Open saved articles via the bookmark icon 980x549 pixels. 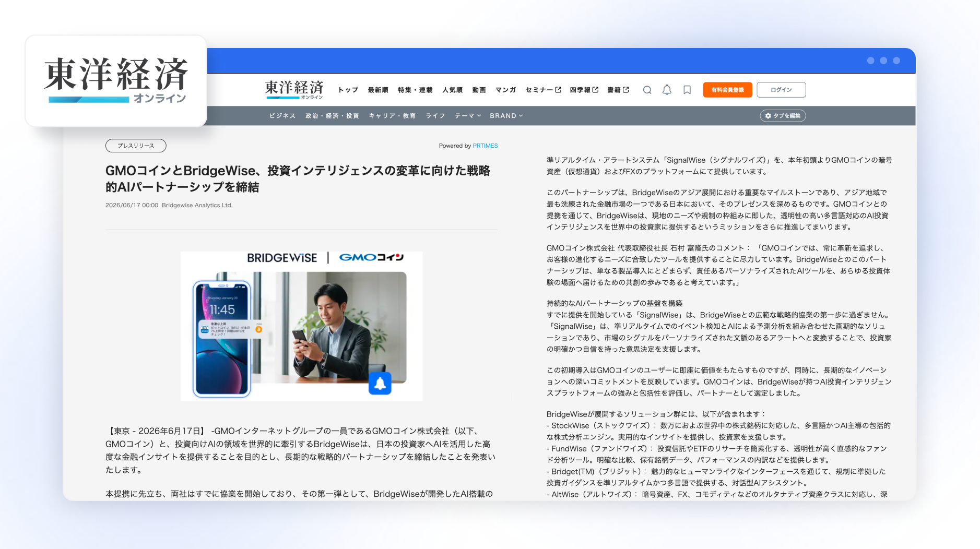[687, 90]
